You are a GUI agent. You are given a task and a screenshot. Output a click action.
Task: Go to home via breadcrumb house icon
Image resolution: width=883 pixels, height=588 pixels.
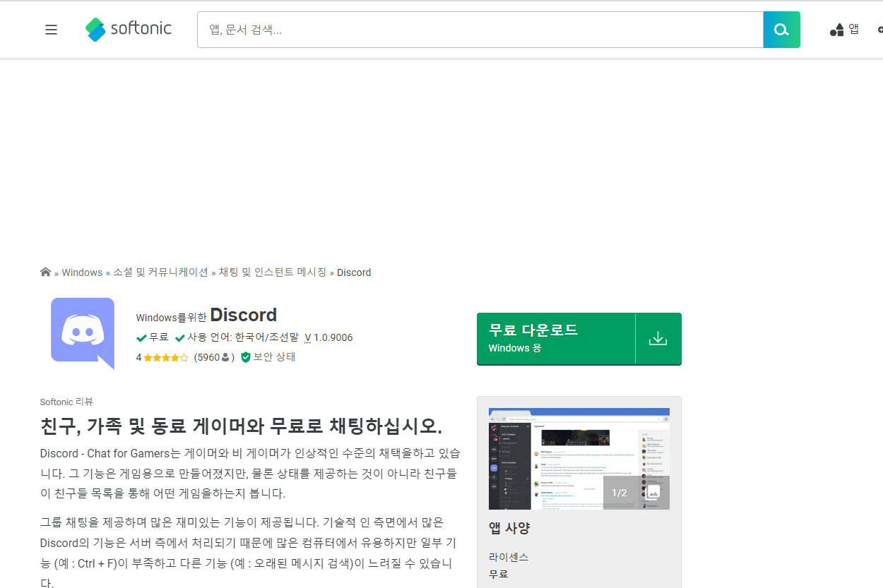[x=45, y=272]
